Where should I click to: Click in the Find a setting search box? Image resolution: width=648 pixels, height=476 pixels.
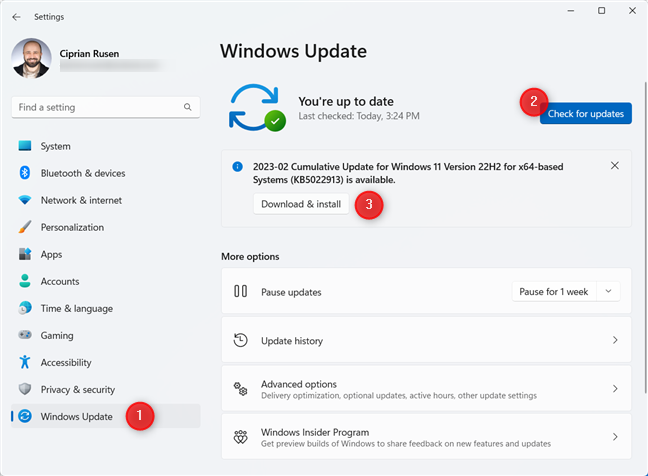pyautogui.click(x=106, y=107)
